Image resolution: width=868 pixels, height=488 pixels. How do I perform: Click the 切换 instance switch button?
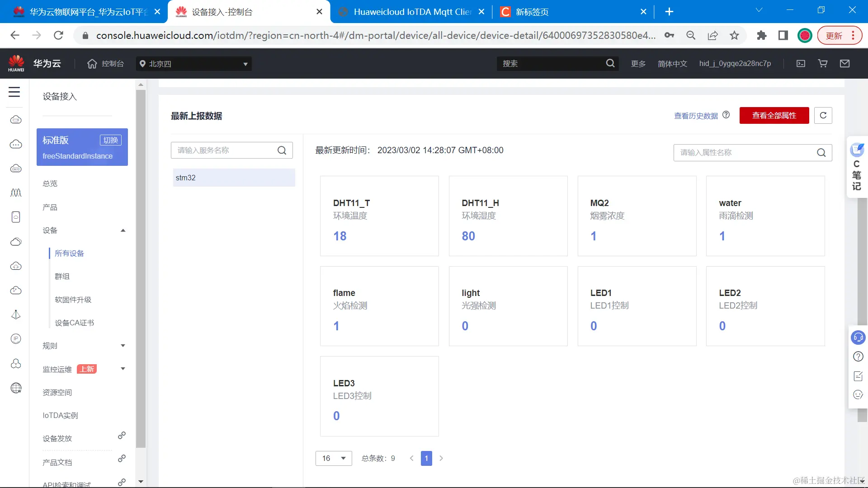(x=111, y=140)
